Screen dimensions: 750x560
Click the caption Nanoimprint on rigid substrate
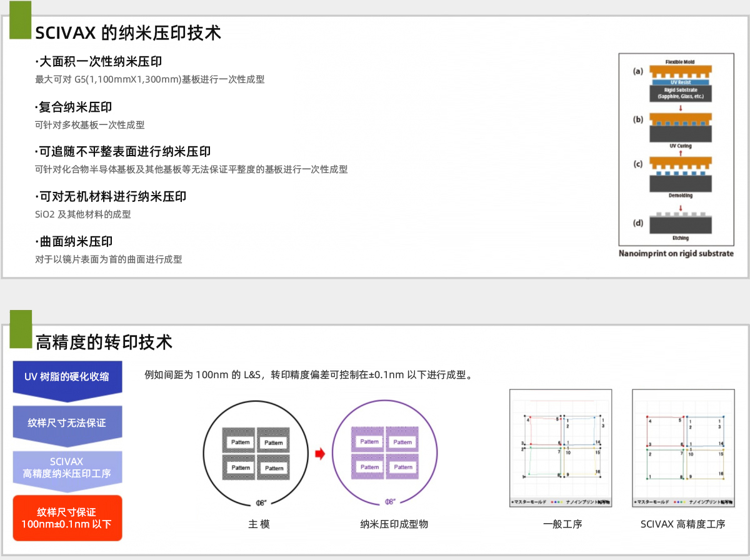pos(676,254)
